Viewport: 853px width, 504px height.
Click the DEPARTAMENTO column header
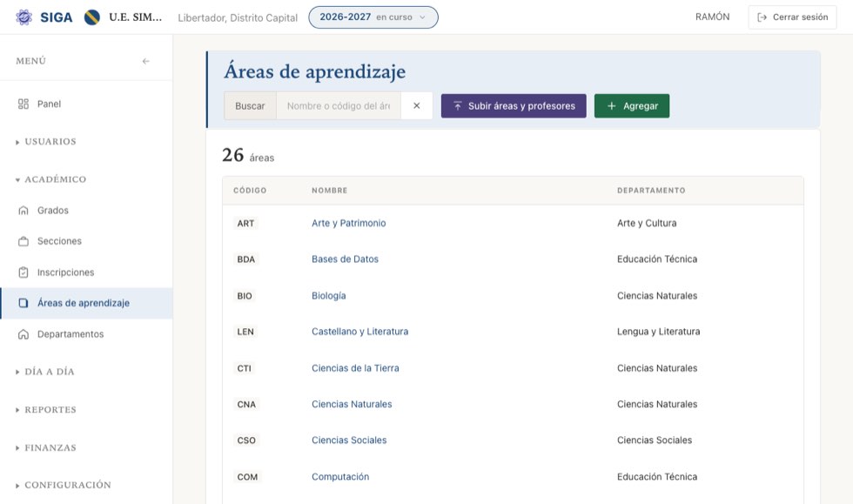click(x=651, y=191)
